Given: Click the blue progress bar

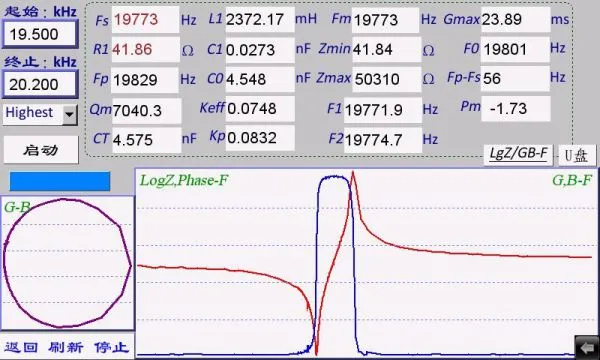Looking at the screenshot, I should pyautogui.click(x=60, y=181).
